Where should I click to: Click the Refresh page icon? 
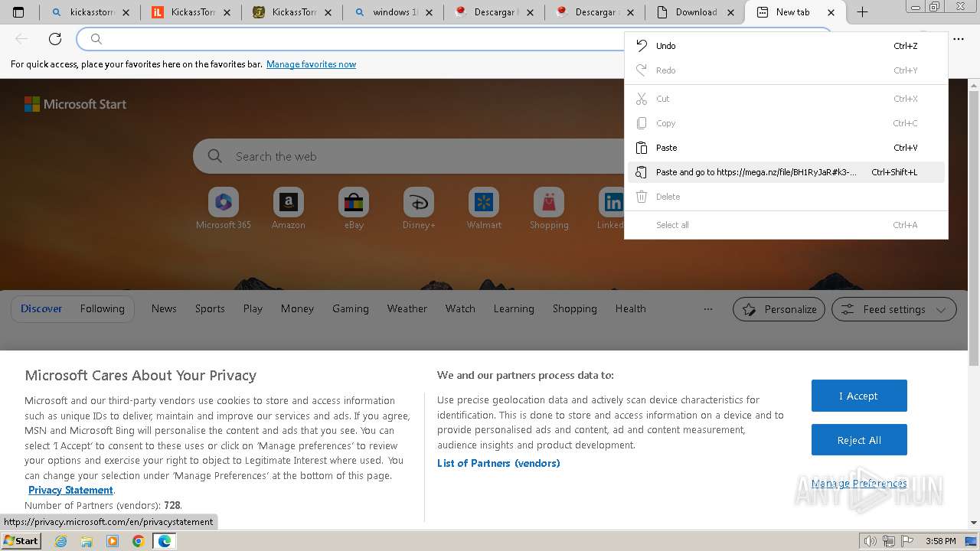pos(55,39)
